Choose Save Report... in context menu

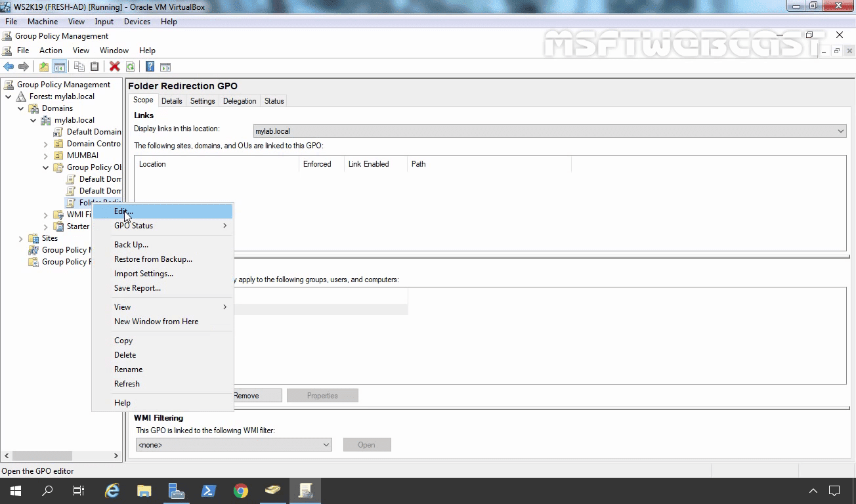tap(163, 288)
